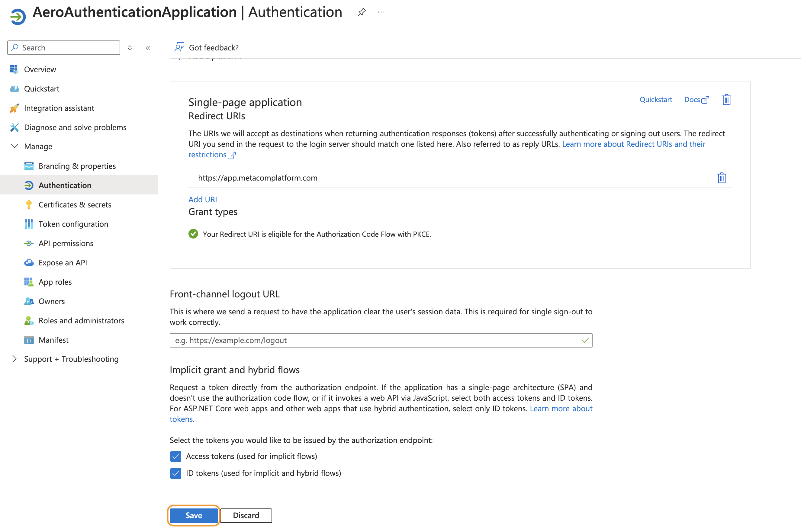The height and width of the screenshot is (532, 801).
Task: Click the Branding & properties icon
Action: coord(29,166)
